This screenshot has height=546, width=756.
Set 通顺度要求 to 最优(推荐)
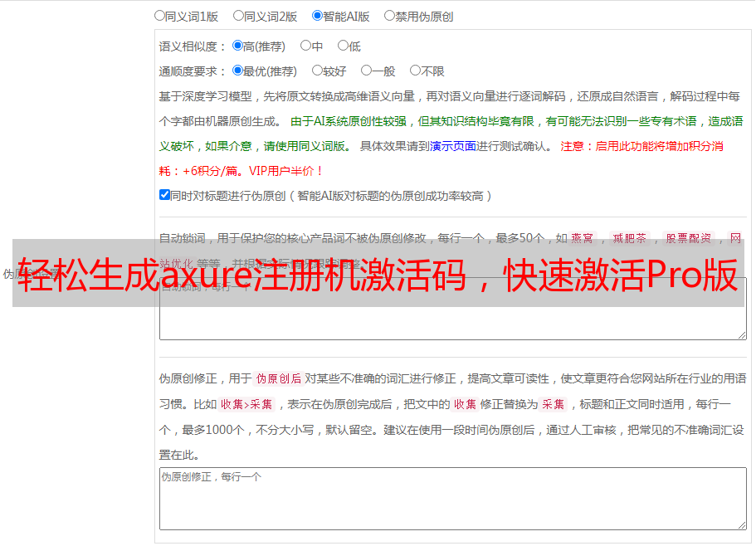point(237,71)
